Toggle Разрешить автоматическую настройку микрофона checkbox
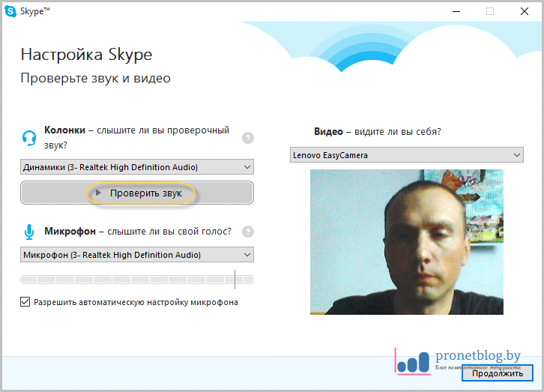Viewport: 544px width, 392px height. point(25,302)
